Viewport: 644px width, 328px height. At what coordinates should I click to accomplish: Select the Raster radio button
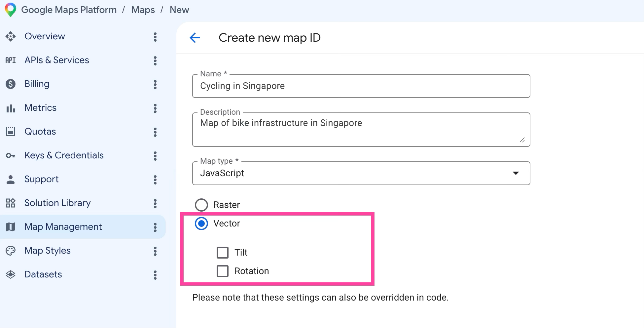click(x=201, y=205)
